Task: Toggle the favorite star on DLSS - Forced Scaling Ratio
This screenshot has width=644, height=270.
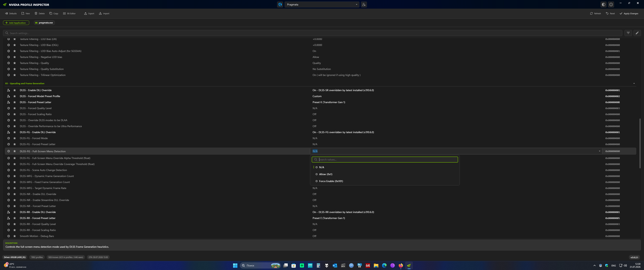Action: (14, 114)
